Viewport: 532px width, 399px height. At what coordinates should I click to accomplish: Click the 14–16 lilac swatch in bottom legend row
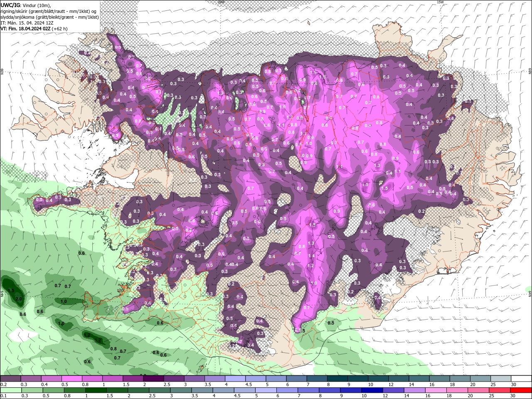tap(415, 390)
